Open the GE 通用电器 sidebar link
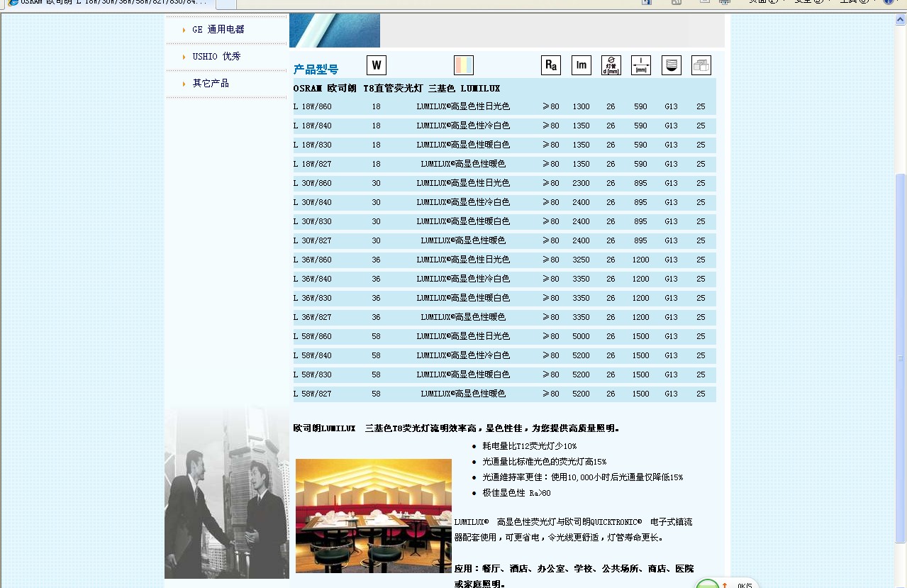This screenshot has width=907, height=588. (218, 30)
